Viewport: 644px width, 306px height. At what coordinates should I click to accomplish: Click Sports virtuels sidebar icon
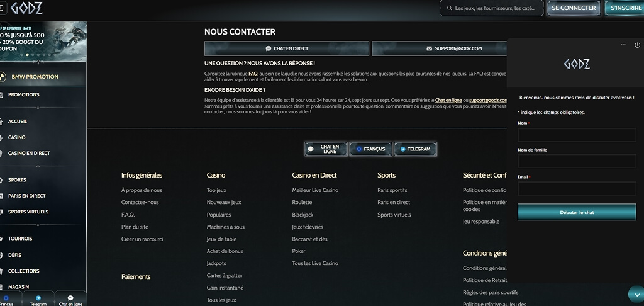[x=1, y=212]
